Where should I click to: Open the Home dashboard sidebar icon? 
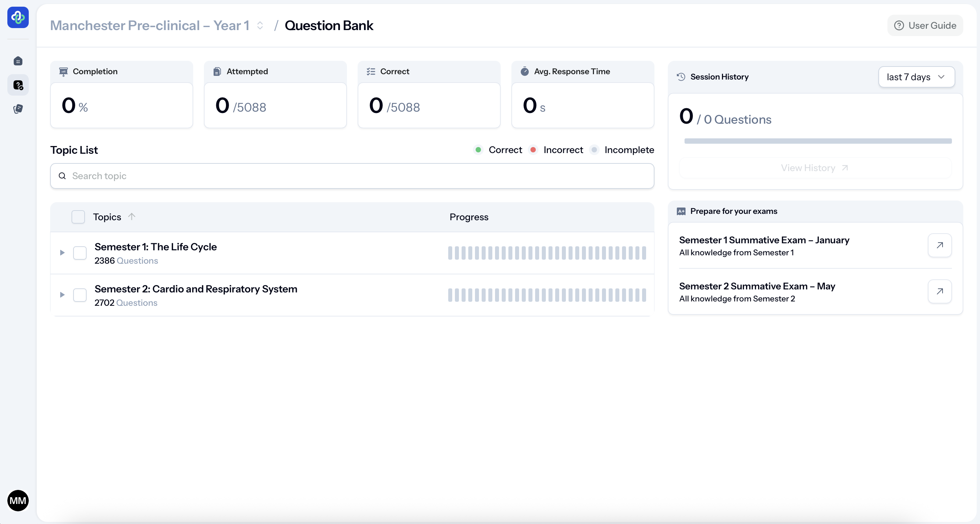click(x=18, y=61)
